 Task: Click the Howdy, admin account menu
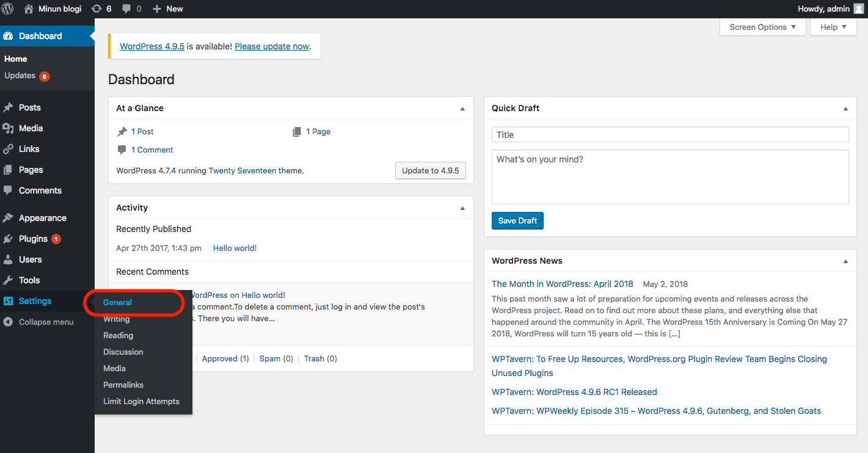tap(831, 9)
